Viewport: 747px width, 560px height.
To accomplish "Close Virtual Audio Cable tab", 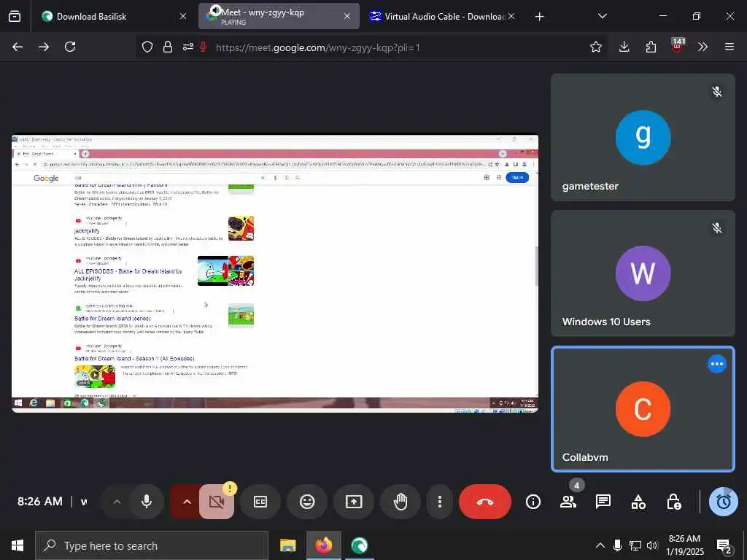I will (x=511, y=16).
